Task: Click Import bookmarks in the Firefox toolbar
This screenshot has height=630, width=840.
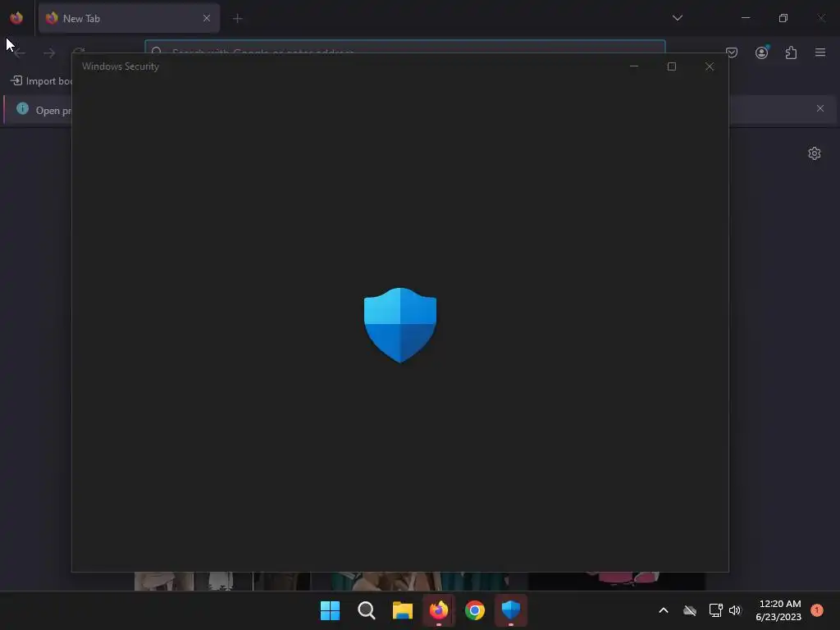Action: [x=41, y=81]
